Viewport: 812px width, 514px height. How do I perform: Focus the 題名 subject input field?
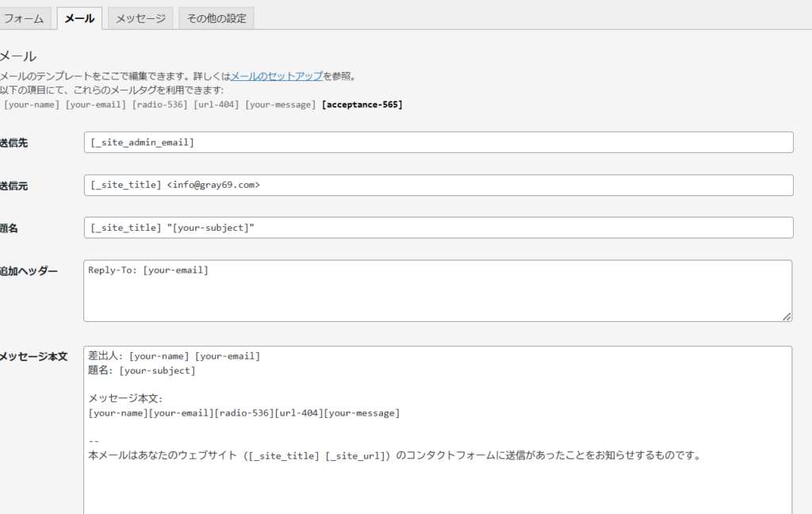(438, 228)
